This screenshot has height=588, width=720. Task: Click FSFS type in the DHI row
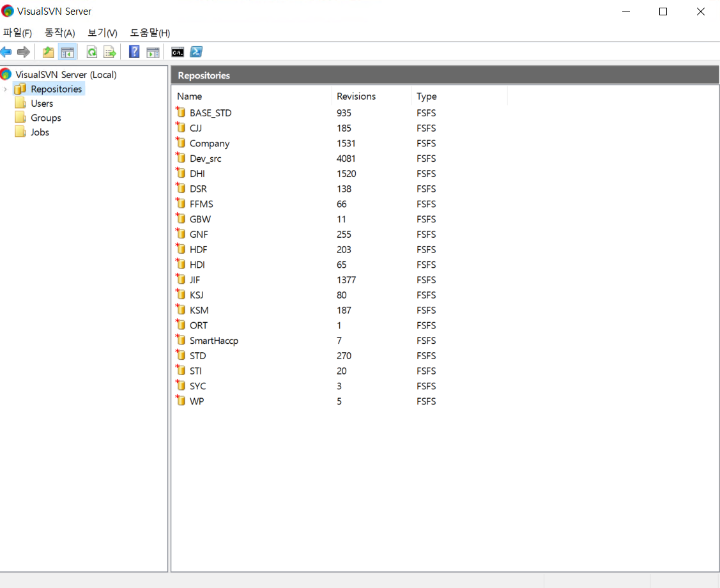point(426,174)
